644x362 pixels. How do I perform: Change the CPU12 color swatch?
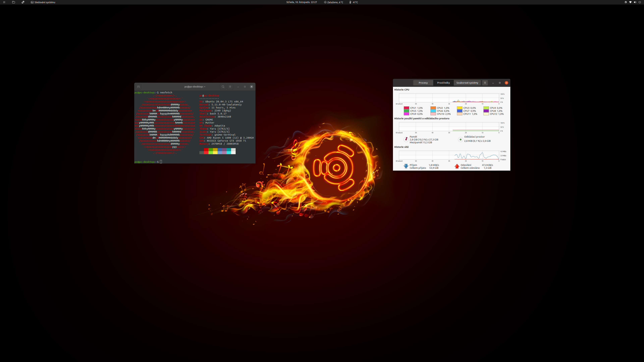[x=486, y=114]
